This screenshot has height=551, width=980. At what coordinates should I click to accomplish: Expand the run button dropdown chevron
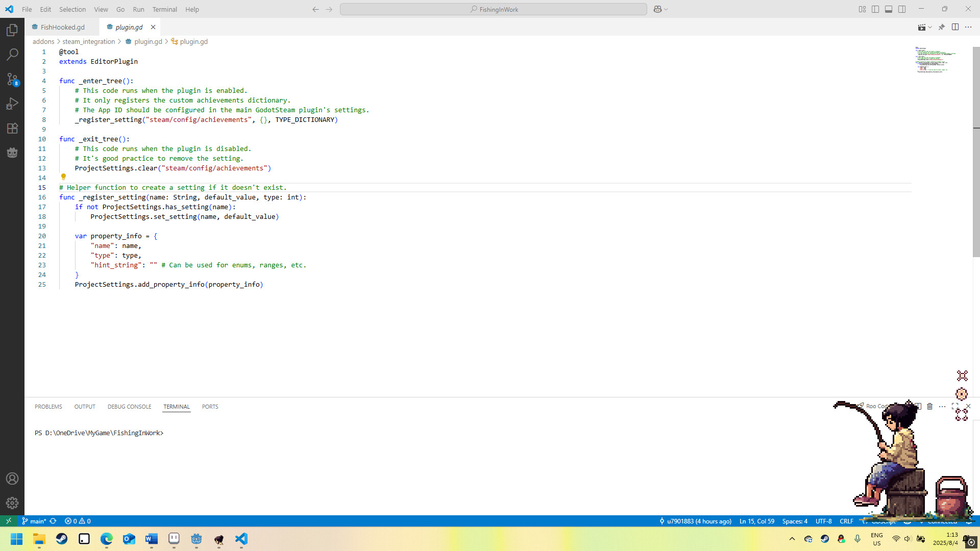[930, 27]
